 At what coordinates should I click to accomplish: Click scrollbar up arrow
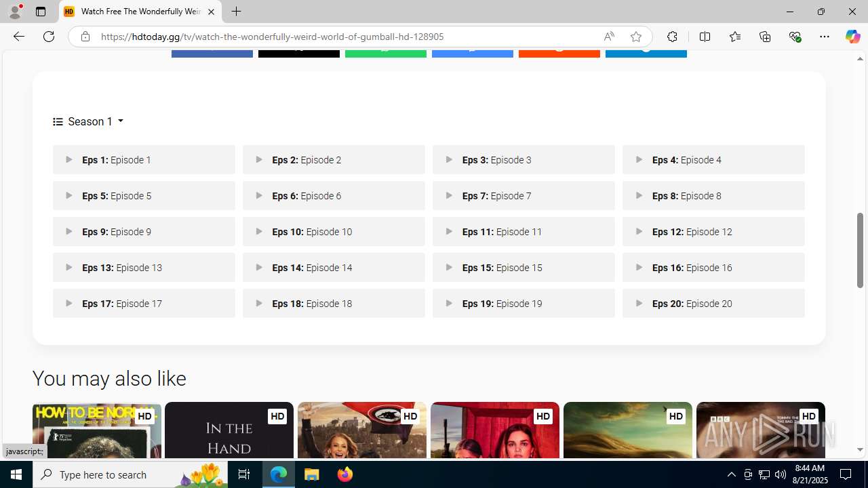pos(860,58)
